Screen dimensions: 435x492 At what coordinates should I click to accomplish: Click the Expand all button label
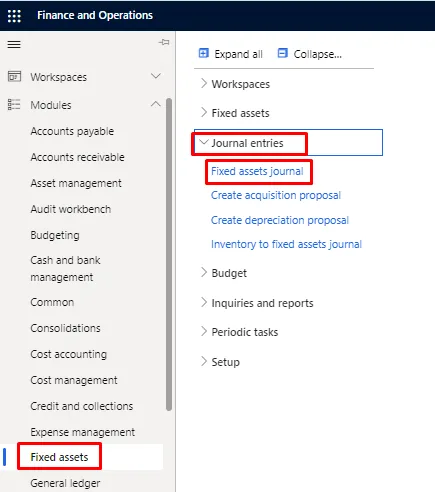tap(238, 54)
